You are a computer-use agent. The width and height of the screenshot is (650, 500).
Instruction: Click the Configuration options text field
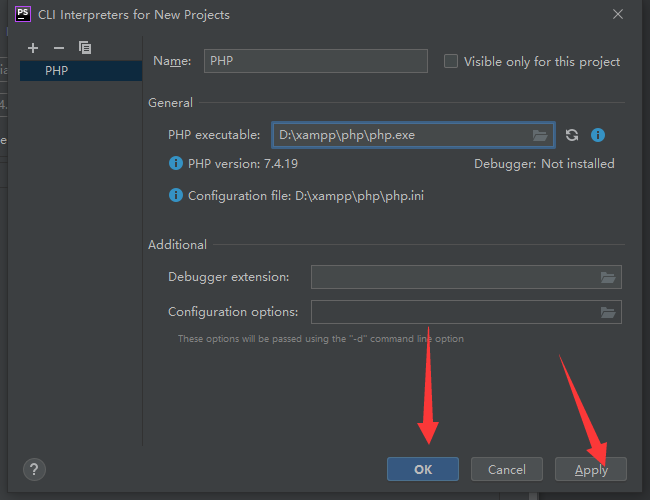coord(455,312)
